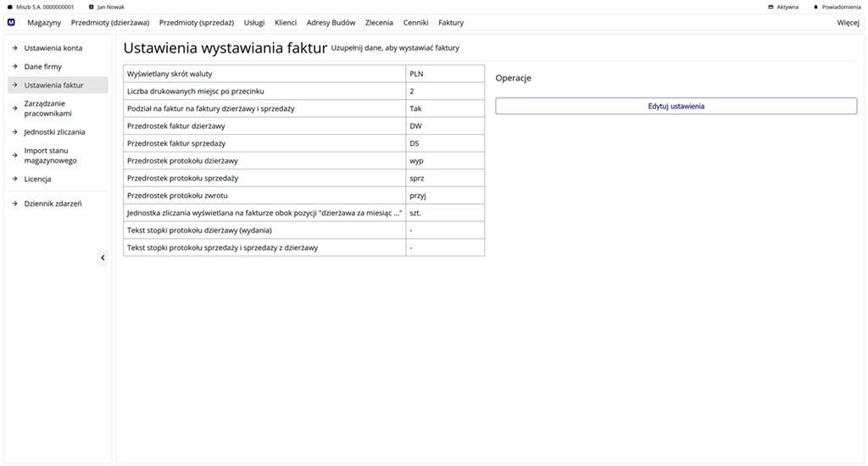Open the Klienci section
The height and width of the screenshot is (466, 868).
286,23
